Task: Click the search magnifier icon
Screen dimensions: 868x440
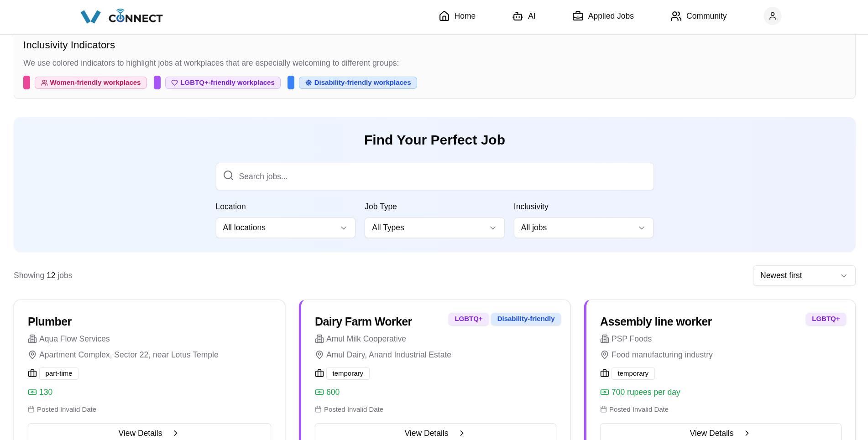Action: [x=228, y=176]
